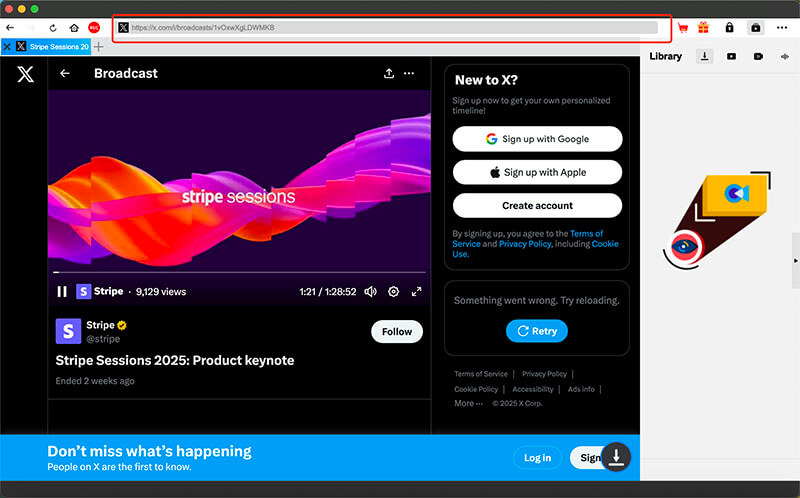Pause the Stripe Sessions video
The image size is (800, 498).
[x=62, y=291]
